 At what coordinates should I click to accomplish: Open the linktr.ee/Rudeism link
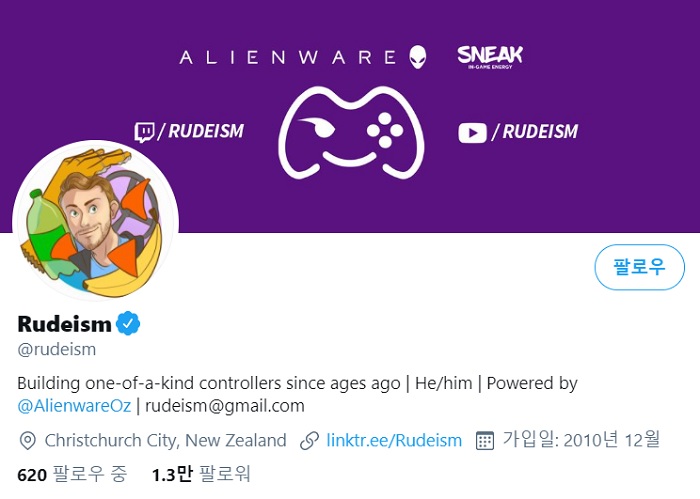point(394,440)
